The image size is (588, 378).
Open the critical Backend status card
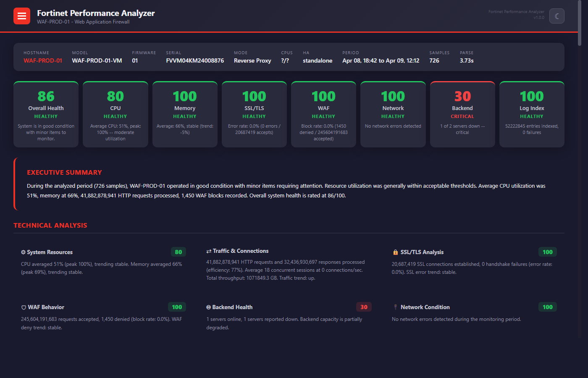462,114
